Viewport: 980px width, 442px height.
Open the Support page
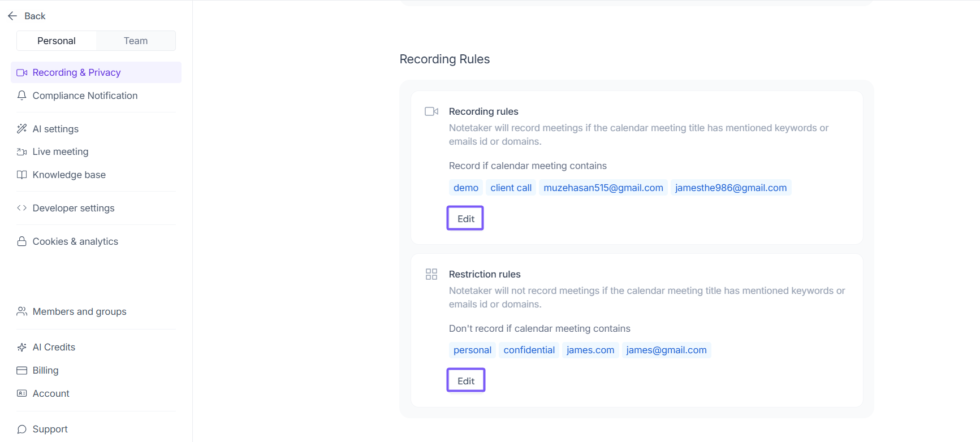click(x=50, y=429)
